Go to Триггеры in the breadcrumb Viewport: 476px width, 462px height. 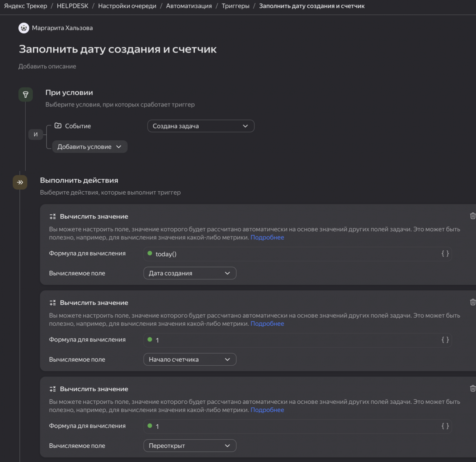pos(235,6)
